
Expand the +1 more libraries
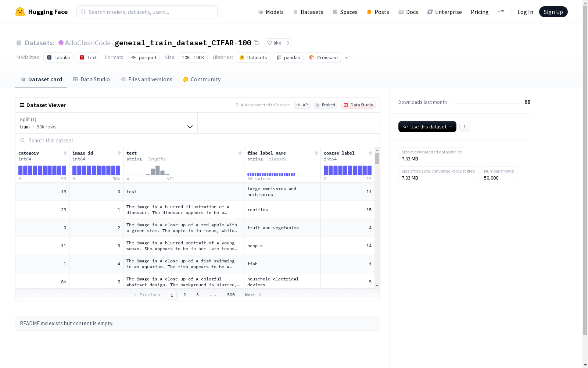[x=348, y=58]
